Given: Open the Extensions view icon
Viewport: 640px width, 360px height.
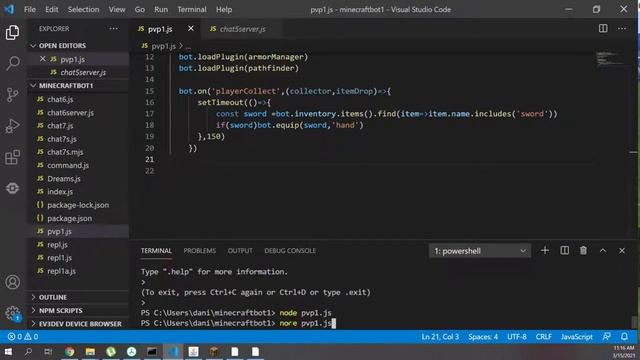Looking at the screenshot, I should [12, 157].
